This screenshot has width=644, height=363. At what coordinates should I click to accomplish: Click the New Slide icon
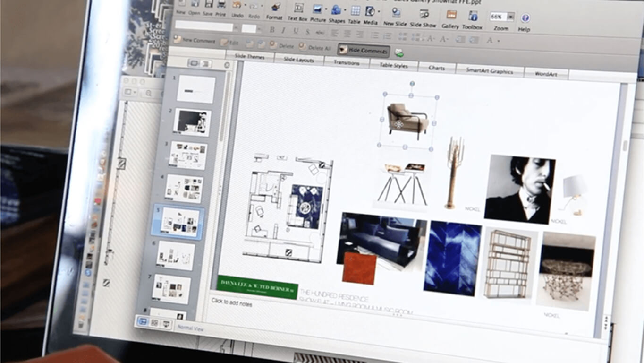(x=396, y=13)
